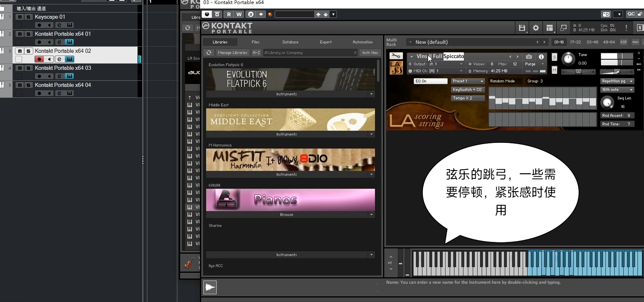
Task: Clear the library search field X
Action: click(355, 53)
